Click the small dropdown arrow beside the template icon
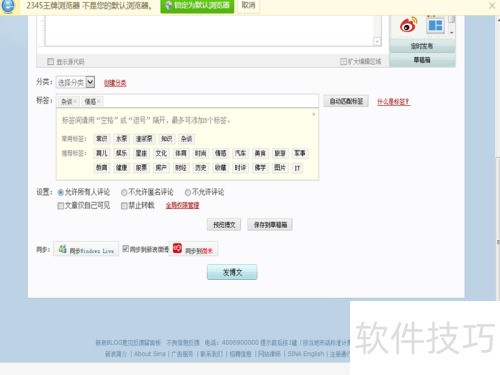500x375 pixels. pos(452,32)
